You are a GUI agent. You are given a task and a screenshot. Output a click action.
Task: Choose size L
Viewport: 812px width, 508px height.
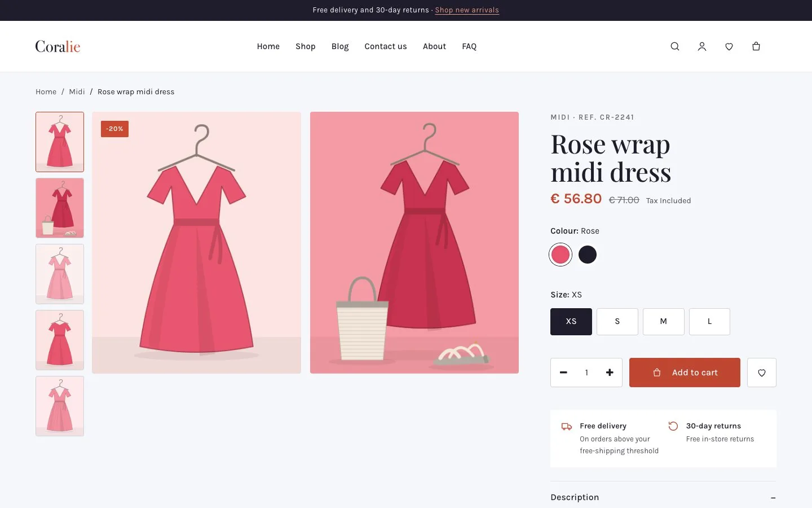click(x=709, y=322)
